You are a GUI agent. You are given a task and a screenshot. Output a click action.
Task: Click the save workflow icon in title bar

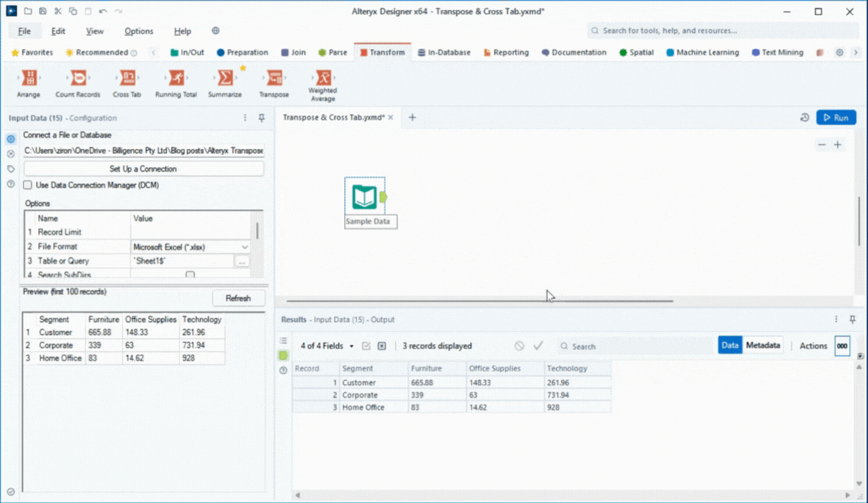(42, 11)
